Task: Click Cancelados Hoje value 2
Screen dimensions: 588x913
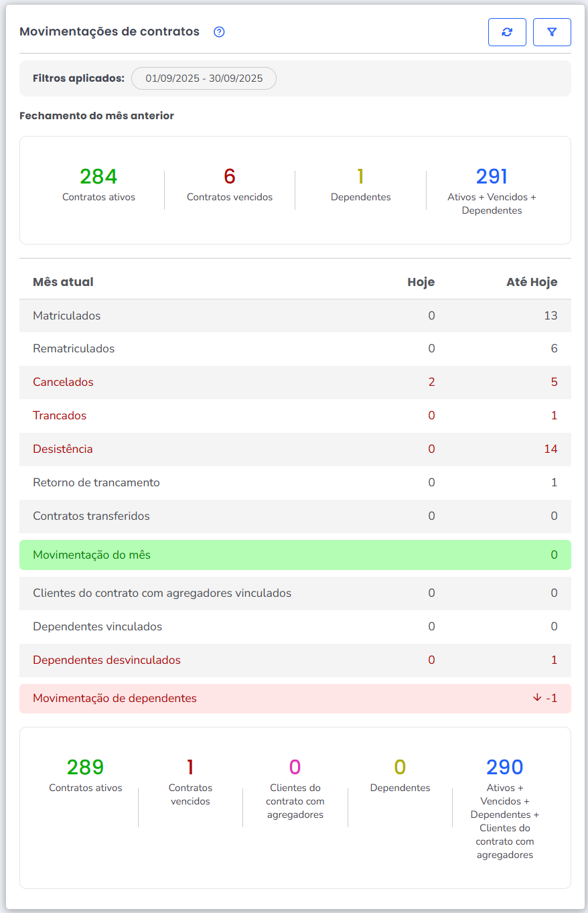Action: tap(431, 382)
